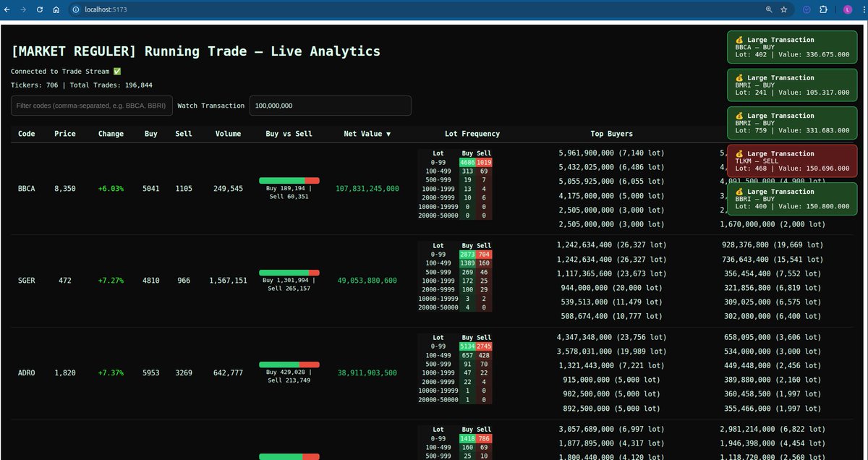The width and height of the screenshot is (868, 460).
Task: Reload the page with refresh icon
Action: [40, 9]
